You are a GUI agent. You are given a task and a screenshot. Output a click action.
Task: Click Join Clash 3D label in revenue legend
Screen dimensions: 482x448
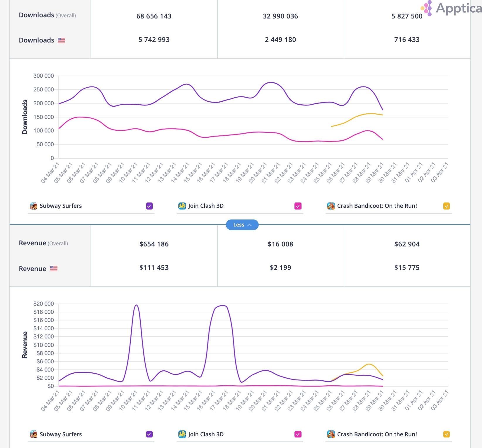206,434
